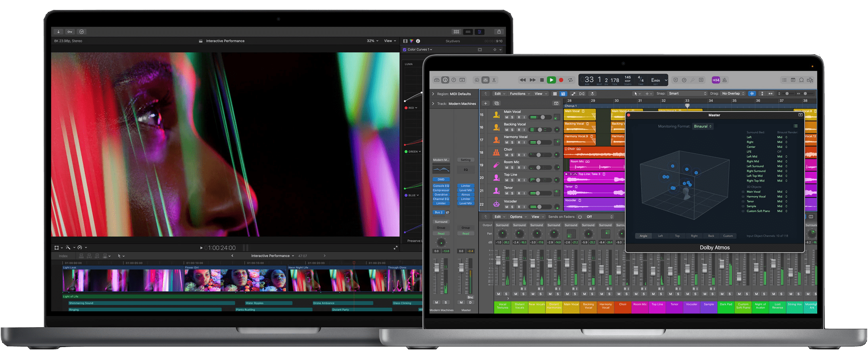Record-enable the Harmony Vocal track

pos(518,143)
